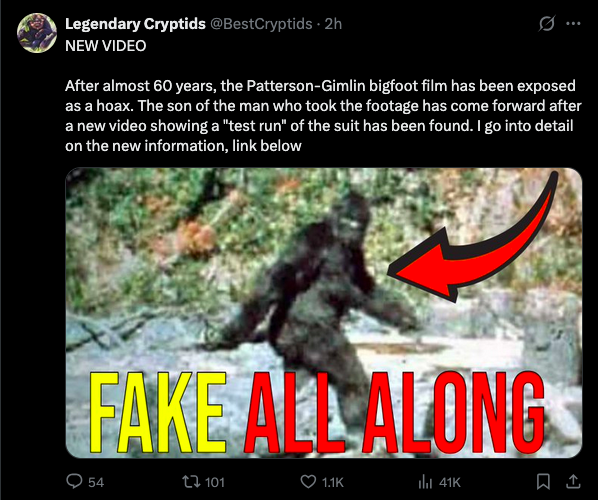Open the three-dot more options menu
598x500 pixels.
pos(573,24)
